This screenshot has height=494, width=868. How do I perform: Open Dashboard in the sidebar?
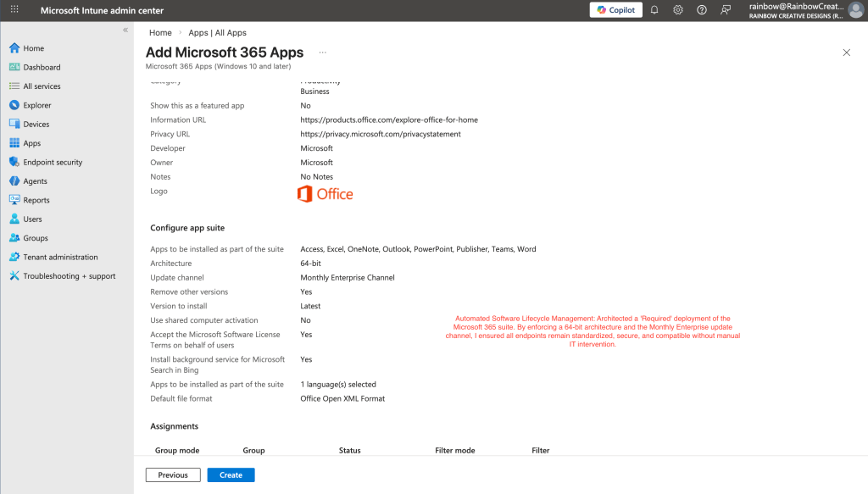point(42,67)
